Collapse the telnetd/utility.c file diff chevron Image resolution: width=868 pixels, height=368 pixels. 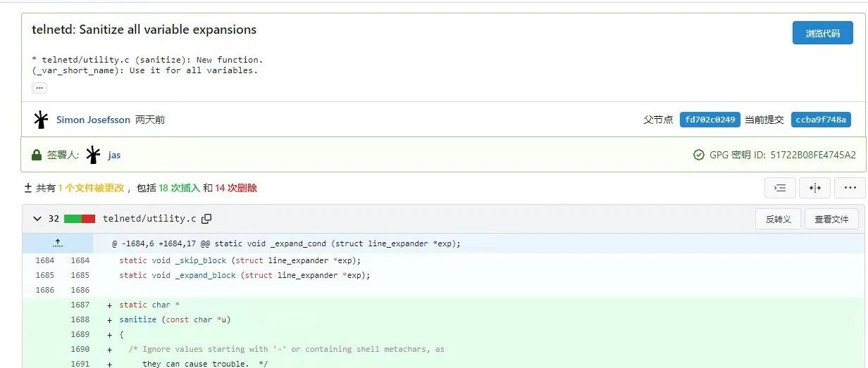pyautogui.click(x=37, y=219)
